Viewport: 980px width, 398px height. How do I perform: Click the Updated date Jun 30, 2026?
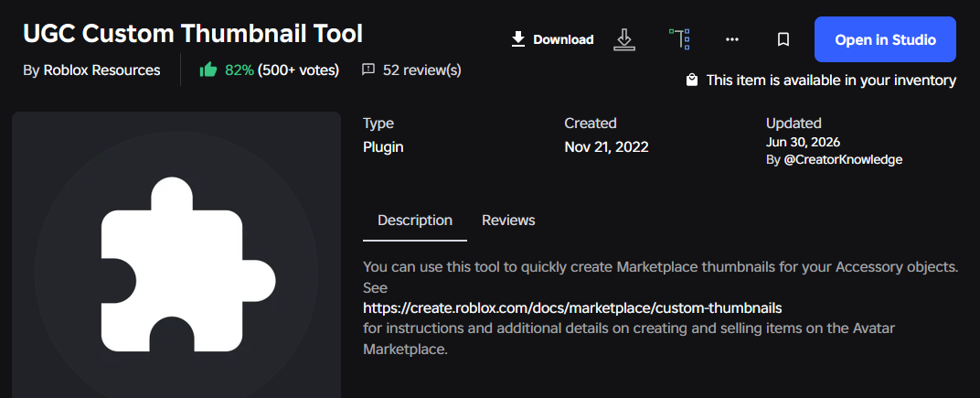(804, 142)
